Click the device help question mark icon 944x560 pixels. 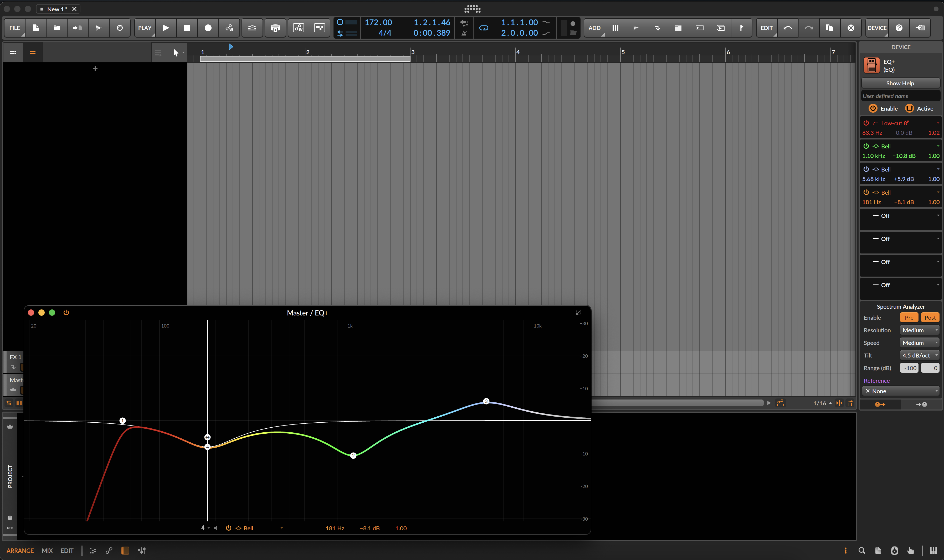click(x=899, y=28)
